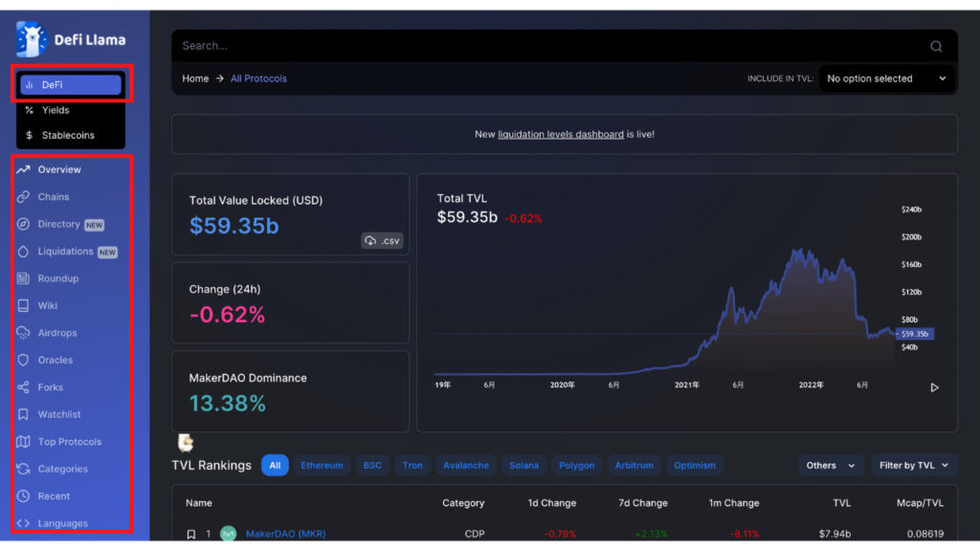
Task: Open the Yields section
Action: (71, 110)
